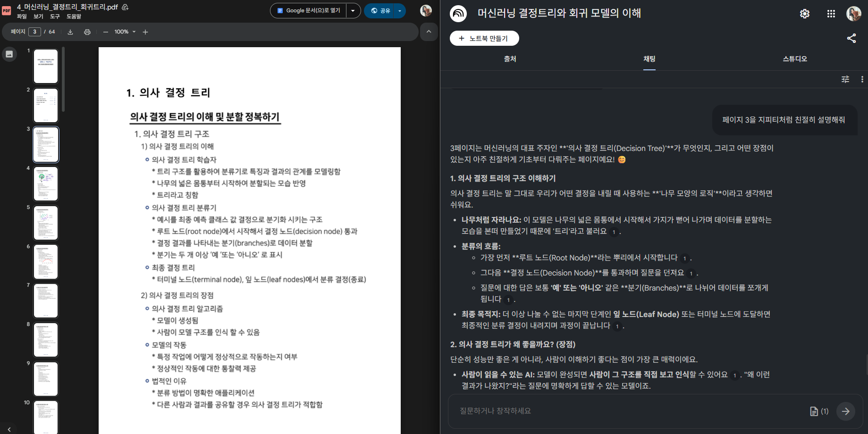Open the zoom level 100% dropdown
Screen dimensions: 868x434
coord(125,32)
